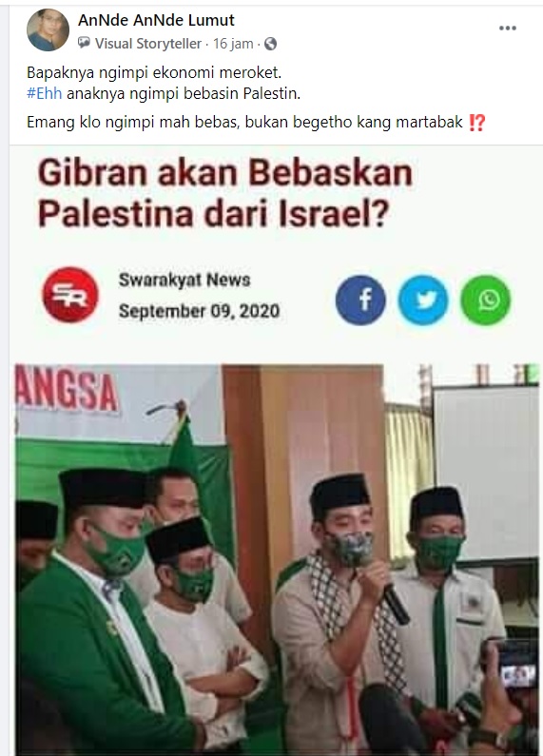Click the 16 jam timestamp
This screenshot has height=756, width=543.
click(x=233, y=44)
